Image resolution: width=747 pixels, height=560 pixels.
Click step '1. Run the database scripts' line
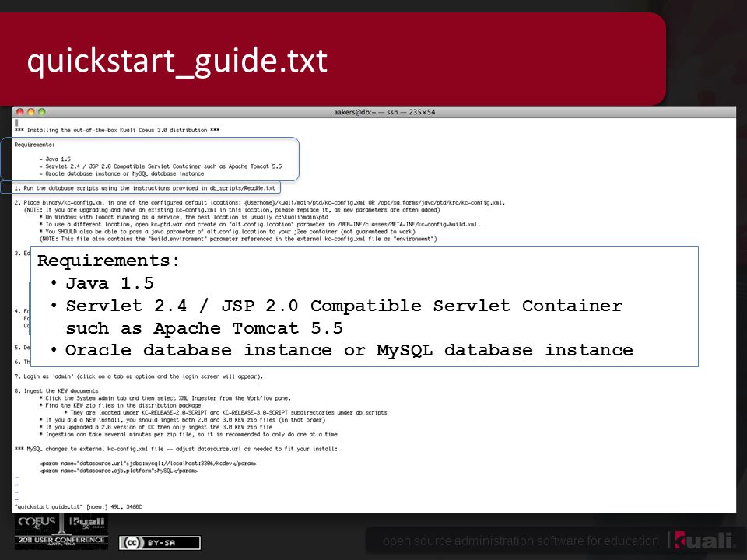(145, 188)
